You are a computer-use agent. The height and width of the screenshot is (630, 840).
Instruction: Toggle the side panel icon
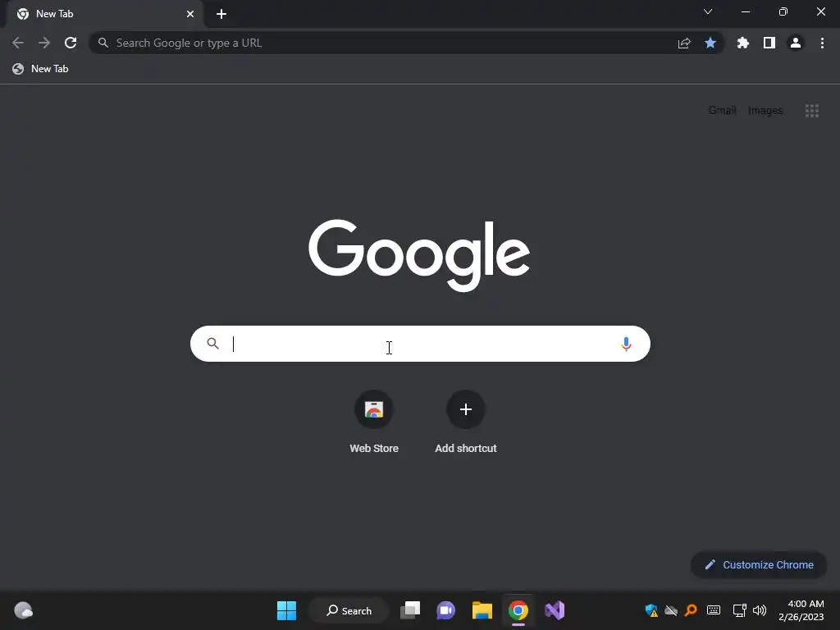769,43
